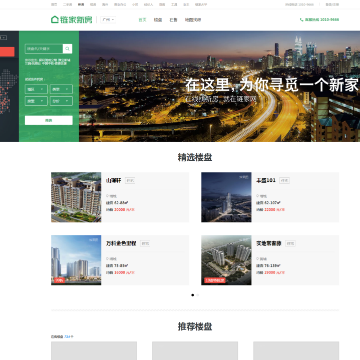Expand the lower-right filter dropdown in green panel

click(x=61, y=101)
